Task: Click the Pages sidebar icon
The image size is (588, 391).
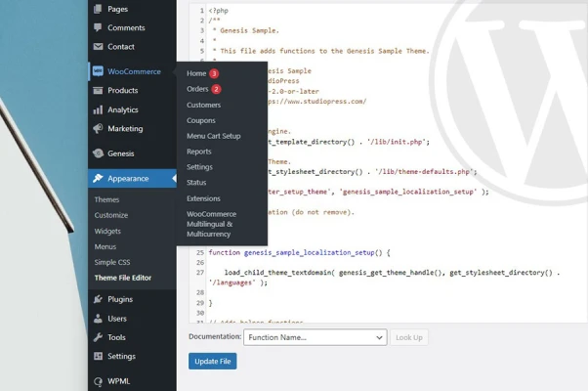Action: click(x=98, y=9)
